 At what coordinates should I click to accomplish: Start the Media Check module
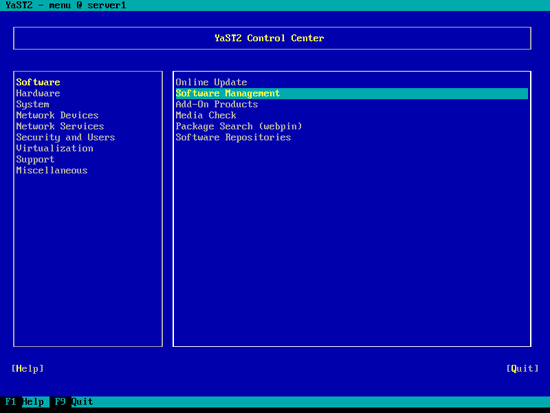206,115
